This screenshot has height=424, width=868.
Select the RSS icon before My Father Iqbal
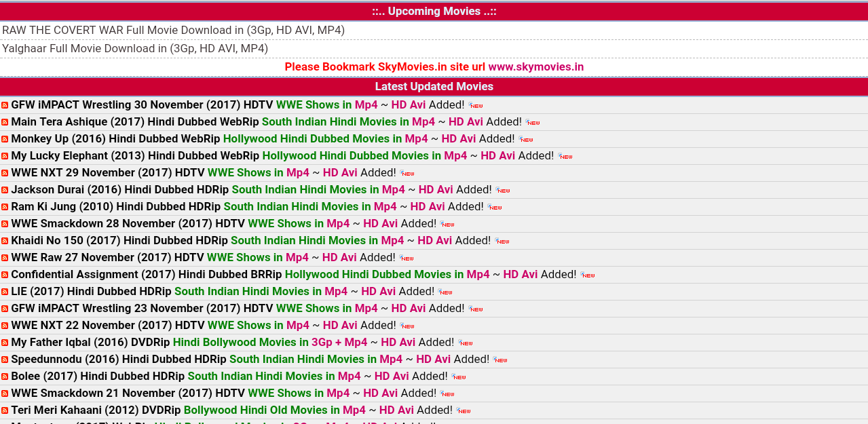(5, 343)
